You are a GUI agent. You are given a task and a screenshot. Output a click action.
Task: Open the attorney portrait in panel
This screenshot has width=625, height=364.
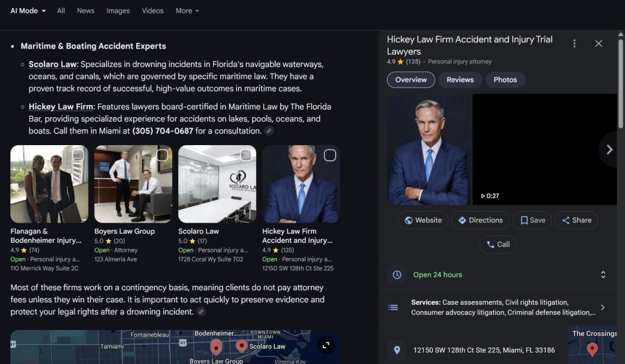tap(429, 149)
